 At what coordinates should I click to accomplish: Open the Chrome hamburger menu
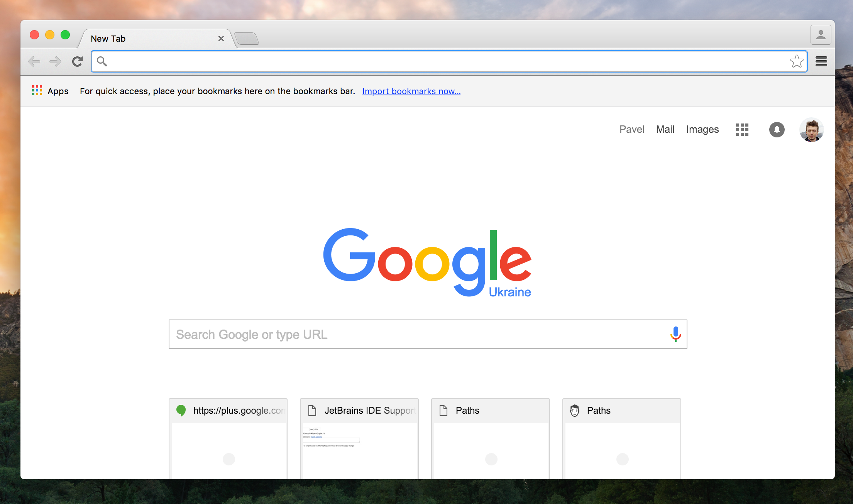tap(821, 61)
